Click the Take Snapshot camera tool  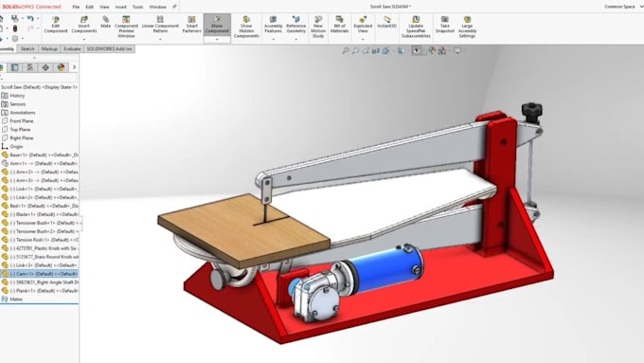445,25
